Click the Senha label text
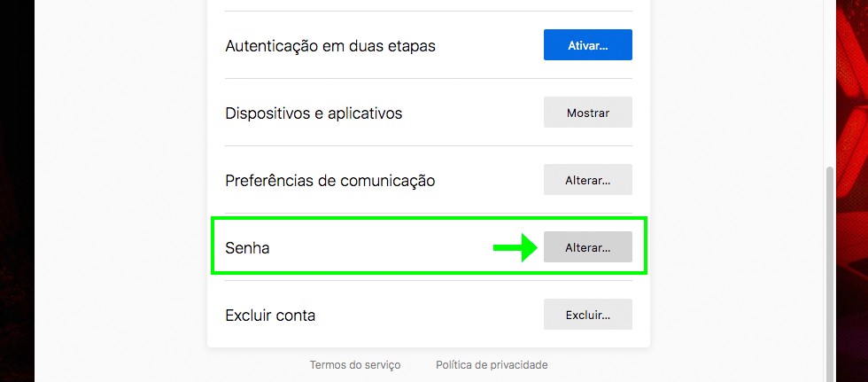 [247, 248]
